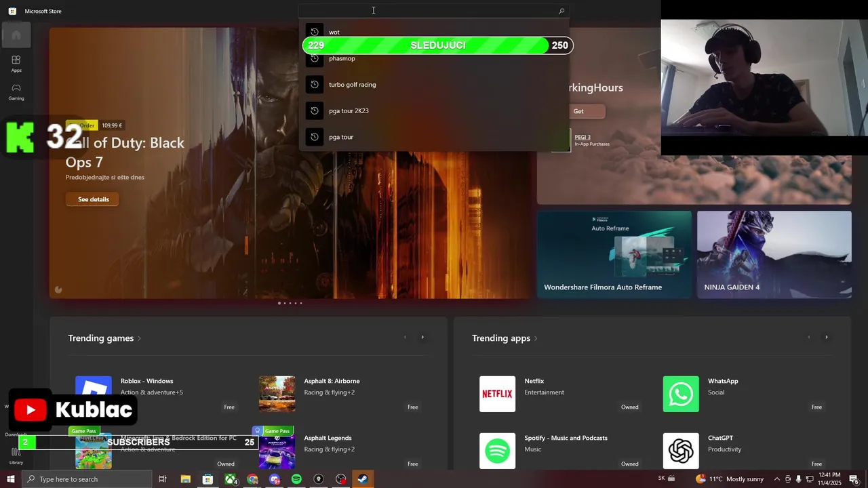Open Spotify from the taskbar
Screen dimensions: 868x488
tap(296, 479)
